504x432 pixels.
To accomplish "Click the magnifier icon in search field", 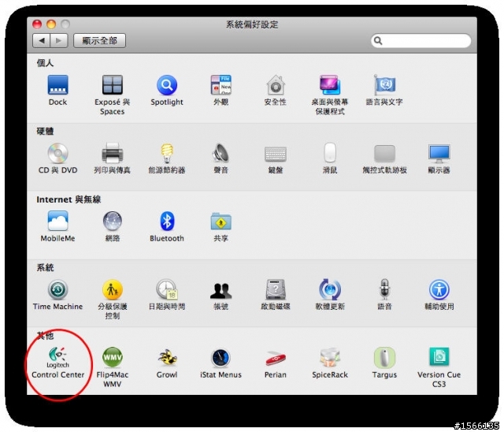I will tap(378, 40).
